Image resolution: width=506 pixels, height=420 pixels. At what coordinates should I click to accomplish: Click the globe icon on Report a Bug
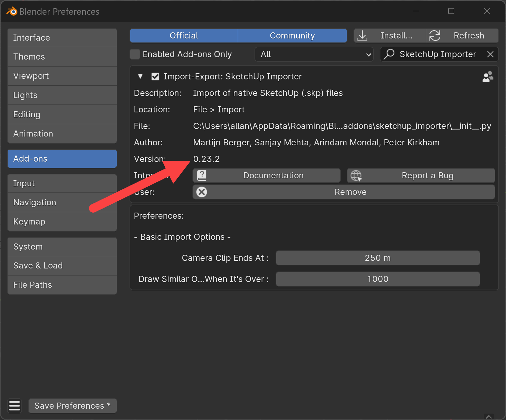[356, 175]
